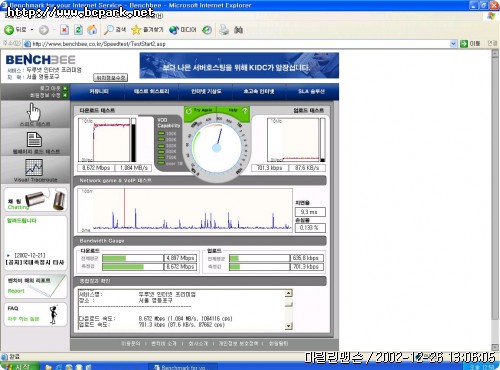The width and height of the screenshot is (500, 370).
Task: Expand the Back button history arrow
Action: [x=32, y=30]
